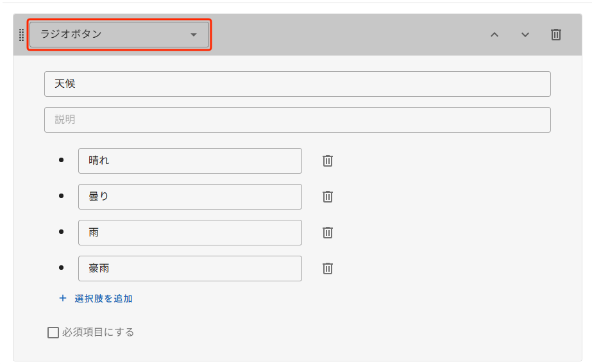
Task: Delete the 晴れ option
Action: (328, 161)
